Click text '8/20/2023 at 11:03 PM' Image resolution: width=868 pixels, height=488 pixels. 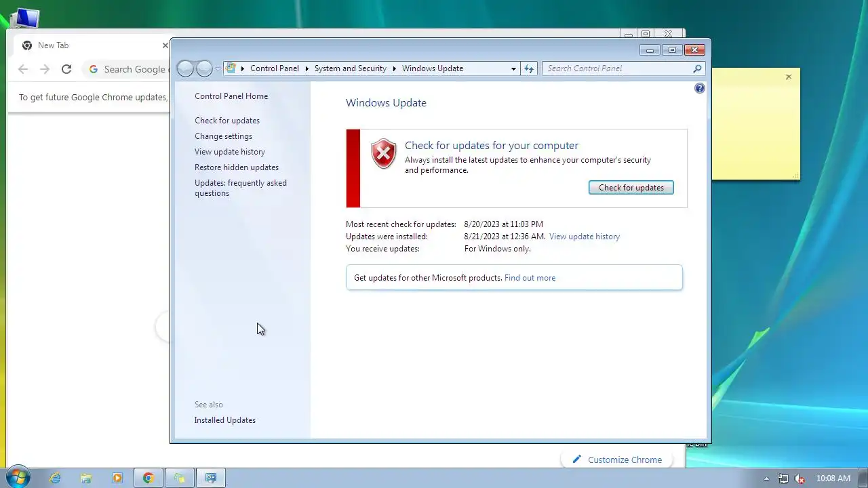503,224
